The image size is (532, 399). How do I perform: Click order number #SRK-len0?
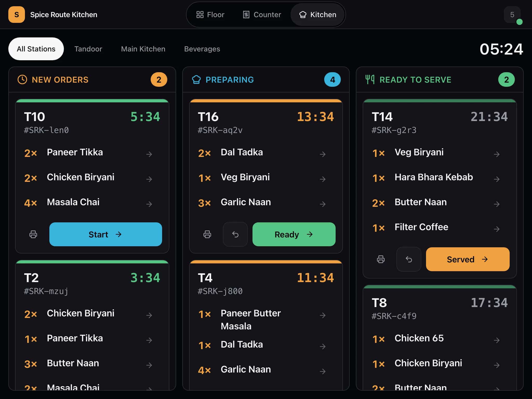(x=46, y=130)
